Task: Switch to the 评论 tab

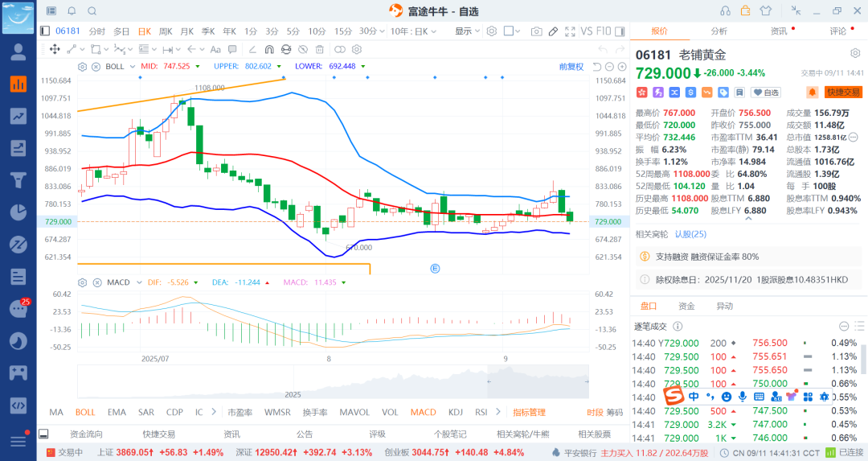Action: pos(838,31)
